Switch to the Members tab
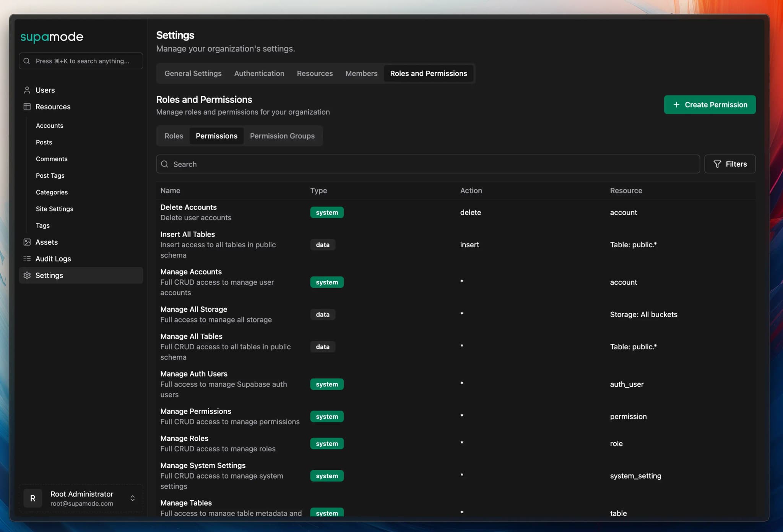783x532 pixels. [x=361, y=73]
